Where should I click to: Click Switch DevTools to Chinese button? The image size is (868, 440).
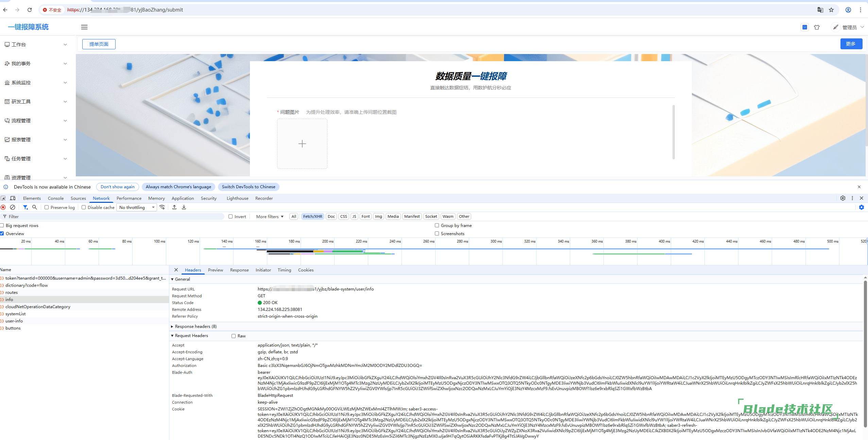coord(249,187)
